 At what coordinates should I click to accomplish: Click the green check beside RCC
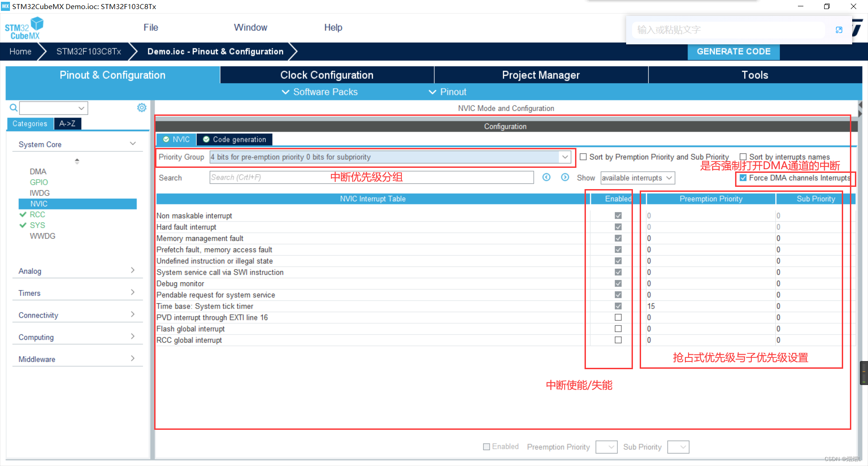point(23,214)
